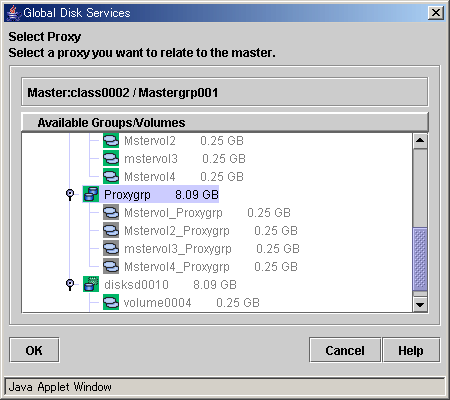Image resolution: width=450 pixels, height=400 pixels.
Task: Select Mstervol2_Proxygrp 0.25 GB item
Action: click(x=211, y=231)
